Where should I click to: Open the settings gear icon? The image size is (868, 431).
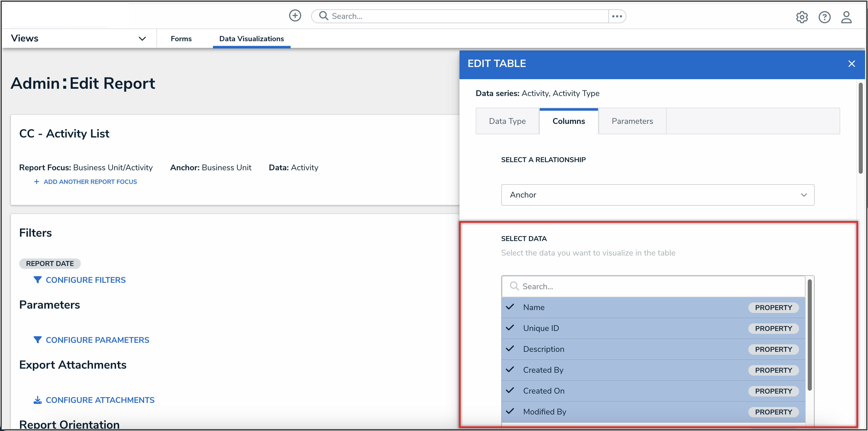click(802, 17)
